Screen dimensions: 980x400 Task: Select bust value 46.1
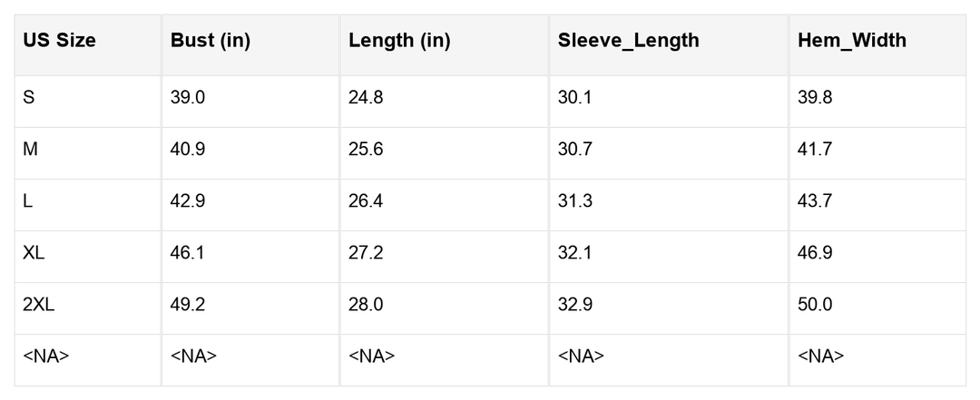coord(188,253)
